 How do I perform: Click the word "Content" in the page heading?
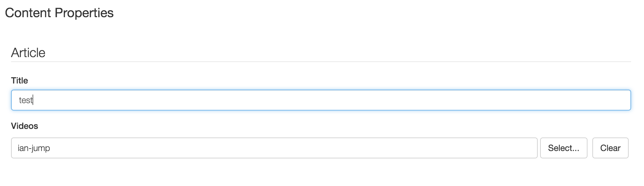pyautogui.click(x=28, y=13)
